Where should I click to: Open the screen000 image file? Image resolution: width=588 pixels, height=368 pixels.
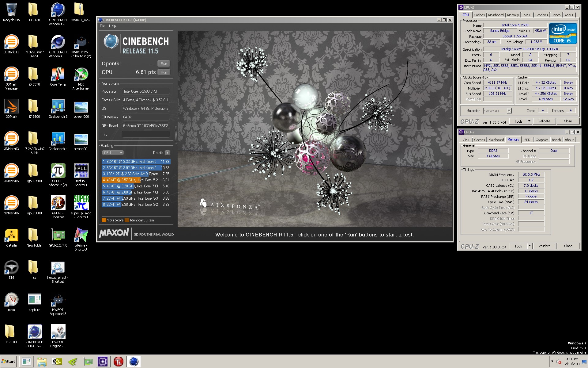[81, 109]
